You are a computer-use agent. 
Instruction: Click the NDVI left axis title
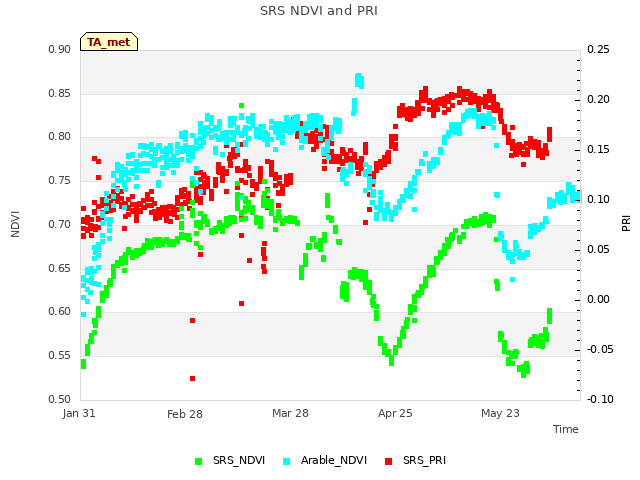[15, 224]
